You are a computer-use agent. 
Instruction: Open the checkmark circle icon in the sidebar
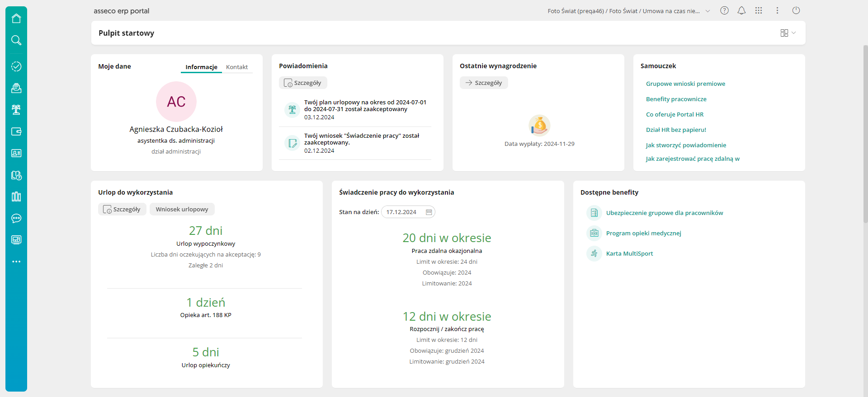(x=16, y=66)
